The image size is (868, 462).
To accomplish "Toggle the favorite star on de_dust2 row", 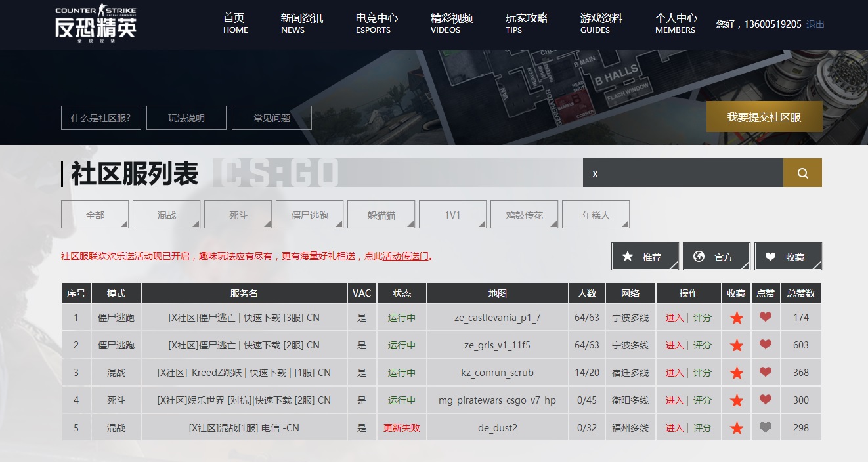I will click(736, 427).
